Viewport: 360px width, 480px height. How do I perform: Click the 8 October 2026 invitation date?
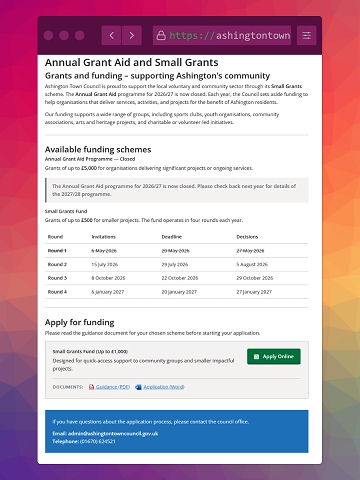pos(108,278)
